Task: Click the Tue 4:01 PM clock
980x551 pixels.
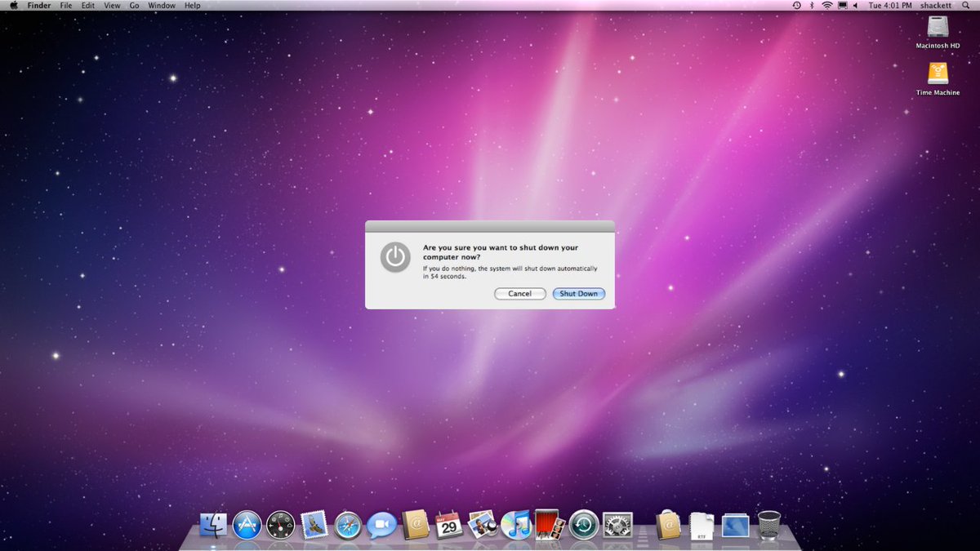Action: click(890, 6)
